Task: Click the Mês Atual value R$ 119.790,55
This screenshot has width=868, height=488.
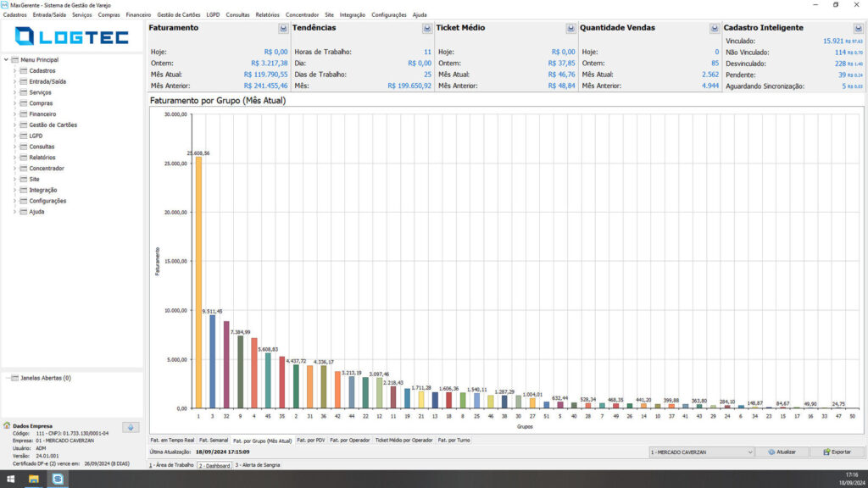Action: click(265, 75)
